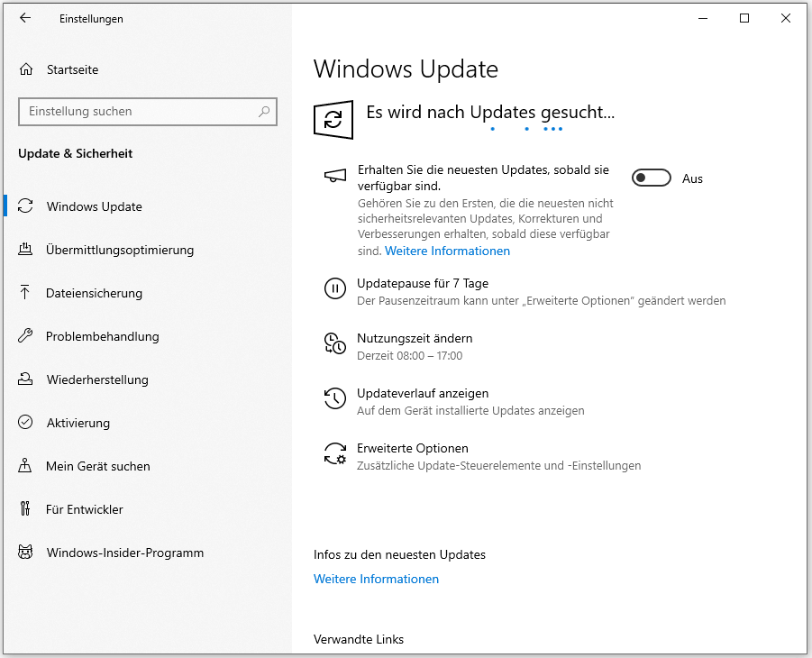
Task: Click Weitere Informationen link after 'sind.'
Action: pyautogui.click(x=447, y=251)
